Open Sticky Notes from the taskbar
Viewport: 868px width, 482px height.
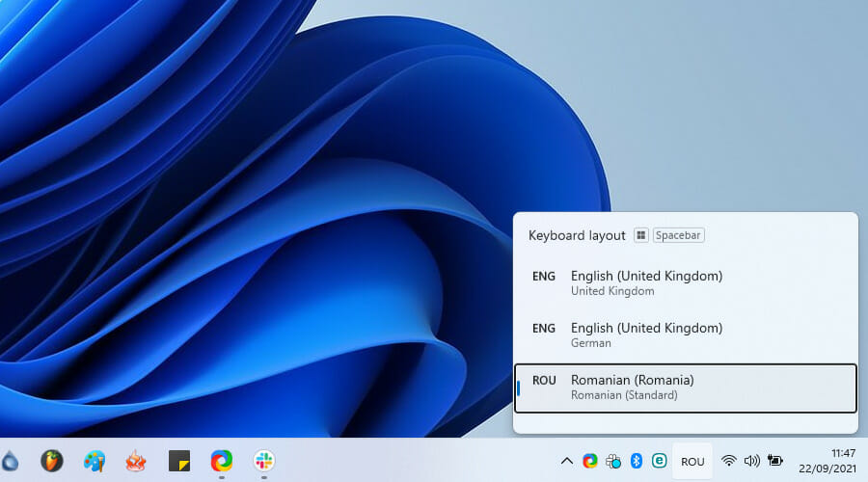(x=178, y=461)
